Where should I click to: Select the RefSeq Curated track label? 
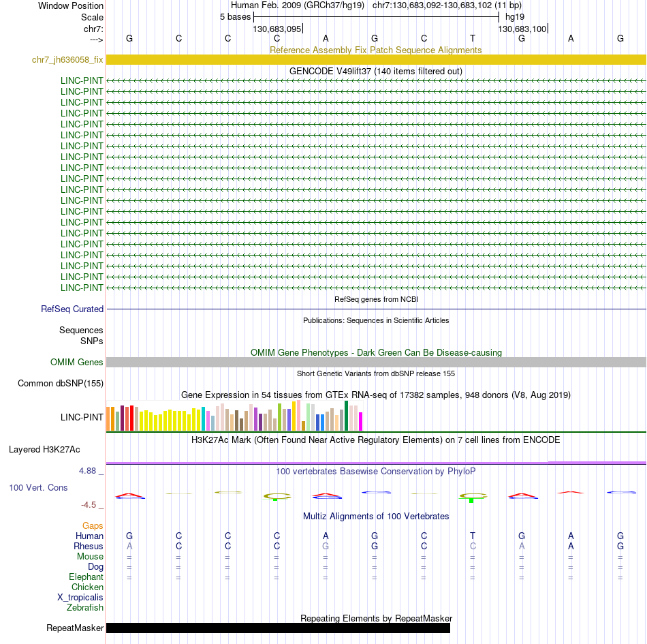[72, 309]
